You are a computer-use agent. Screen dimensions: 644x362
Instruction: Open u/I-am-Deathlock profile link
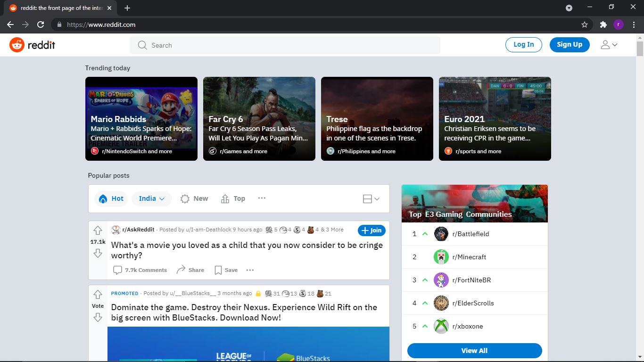(208, 230)
